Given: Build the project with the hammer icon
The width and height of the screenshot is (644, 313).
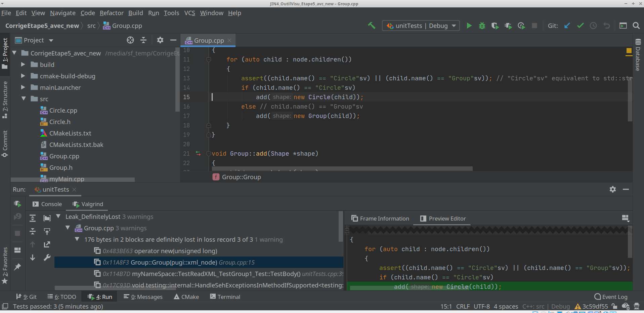Looking at the screenshot, I should pos(372,26).
